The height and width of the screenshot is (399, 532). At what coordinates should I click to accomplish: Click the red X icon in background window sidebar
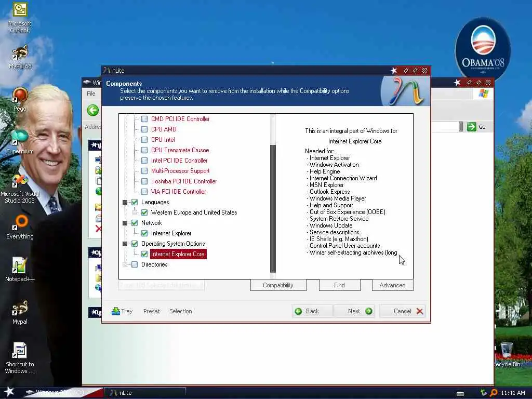click(x=98, y=229)
